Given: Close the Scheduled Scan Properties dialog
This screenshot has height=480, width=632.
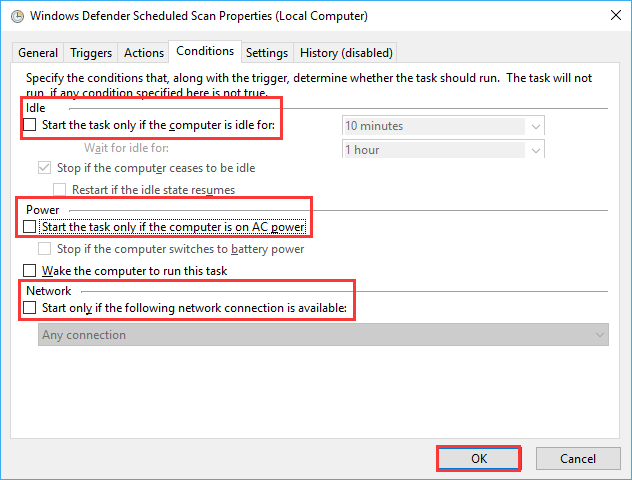Looking at the screenshot, I should point(615,15).
